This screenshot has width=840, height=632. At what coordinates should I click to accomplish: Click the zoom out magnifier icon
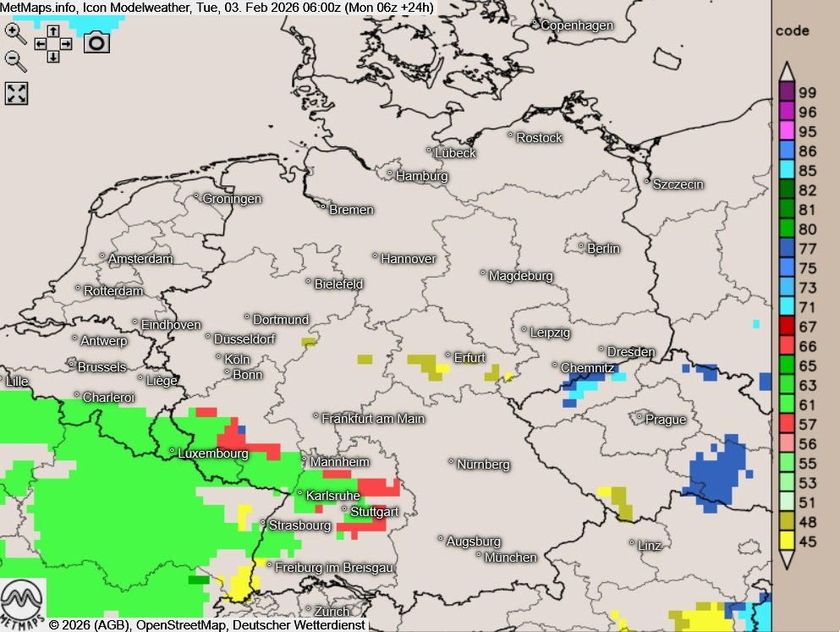click(15, 60)
